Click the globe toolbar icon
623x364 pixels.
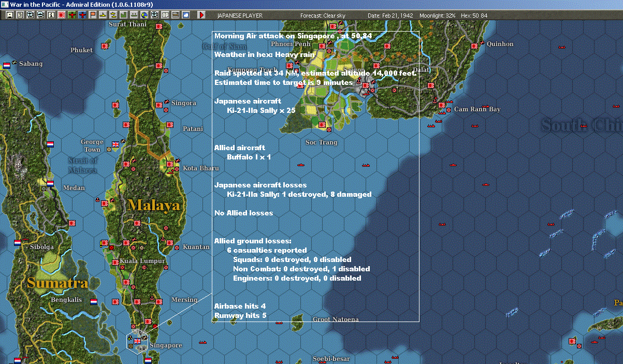[x=144, y=15]
